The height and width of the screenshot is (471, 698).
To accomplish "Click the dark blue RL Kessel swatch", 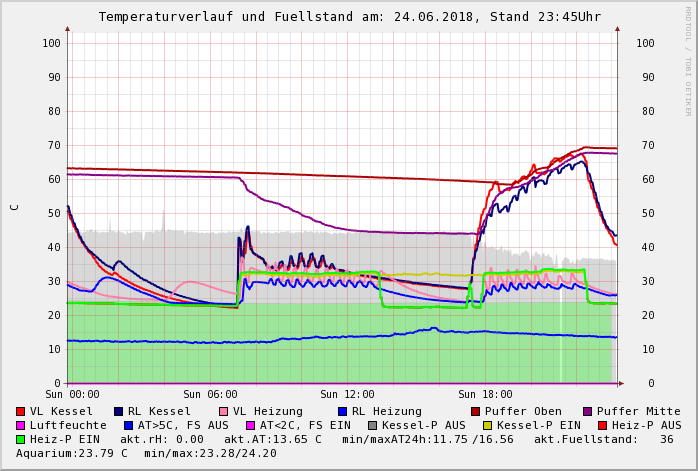I will coord(118,411).
